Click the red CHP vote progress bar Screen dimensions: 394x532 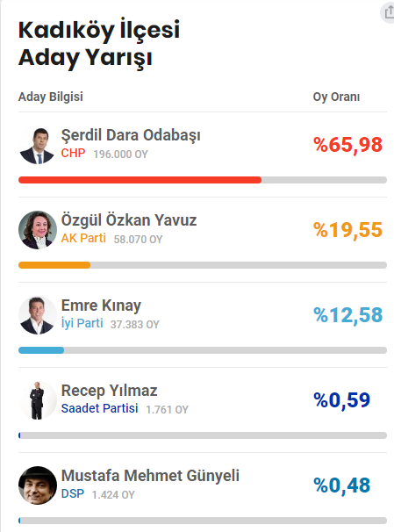tap(140, 180)
